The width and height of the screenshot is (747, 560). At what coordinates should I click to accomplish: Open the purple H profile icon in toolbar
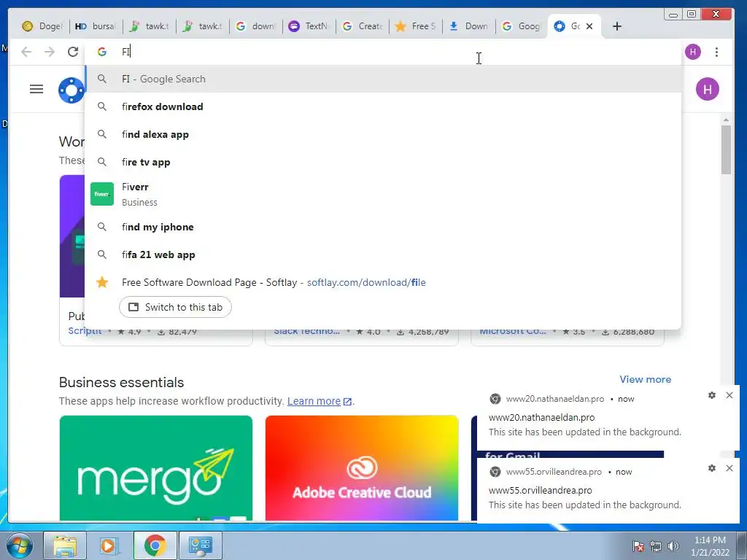[x=693, y=52]
